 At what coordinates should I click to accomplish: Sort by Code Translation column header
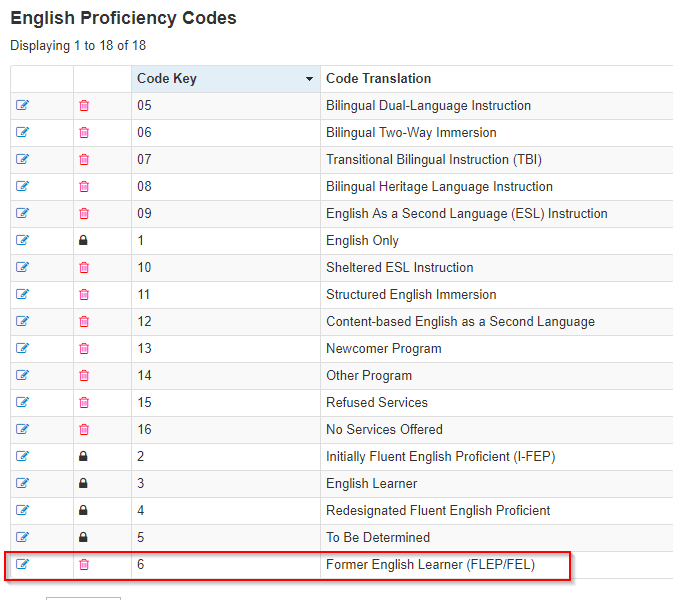coord(379,78)
